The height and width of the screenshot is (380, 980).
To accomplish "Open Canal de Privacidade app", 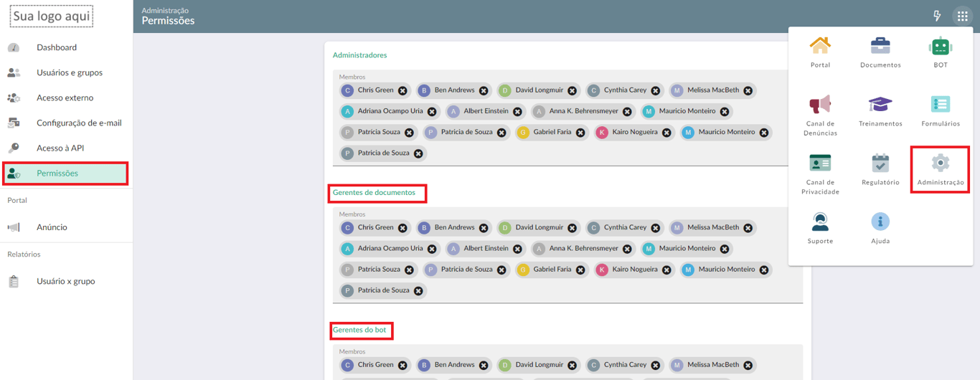I will point(820,174).
